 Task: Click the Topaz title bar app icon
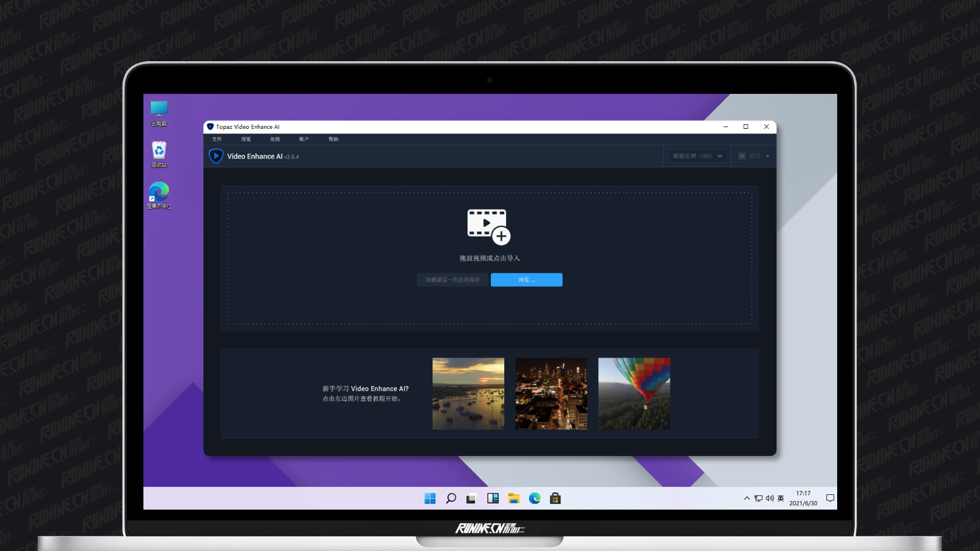point(210,127)
